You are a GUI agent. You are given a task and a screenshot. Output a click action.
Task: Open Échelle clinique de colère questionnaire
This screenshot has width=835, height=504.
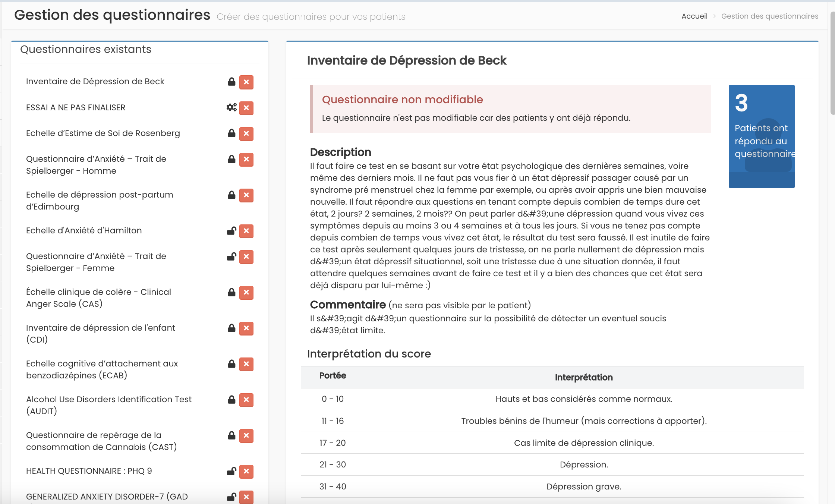pos(98,298)
